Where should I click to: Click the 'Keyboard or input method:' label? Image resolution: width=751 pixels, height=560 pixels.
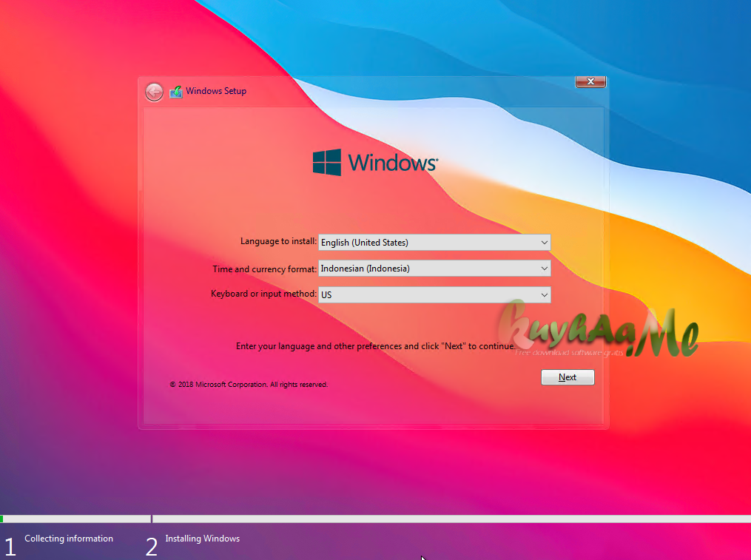pyautogui.click(x=263, y=294)
